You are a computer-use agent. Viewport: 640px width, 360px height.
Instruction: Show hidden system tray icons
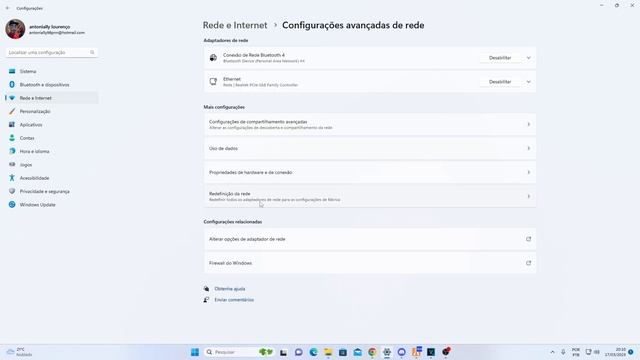click(552, 352)
